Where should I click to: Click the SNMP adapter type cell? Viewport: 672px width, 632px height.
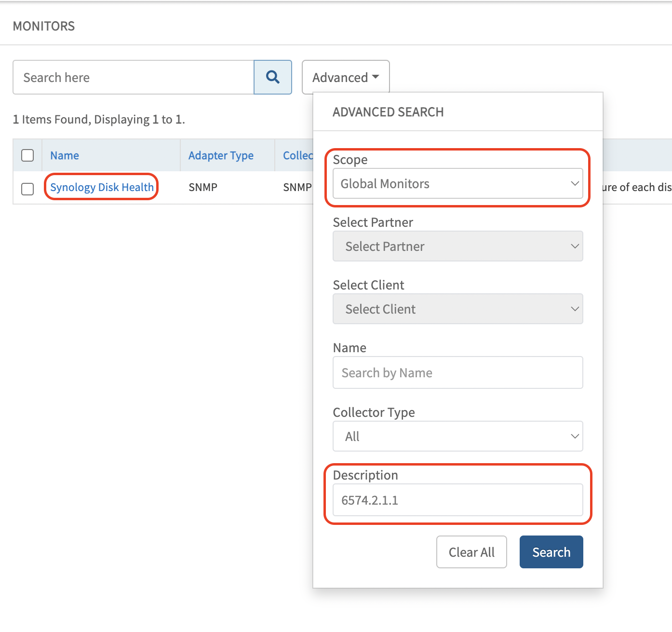203,187
